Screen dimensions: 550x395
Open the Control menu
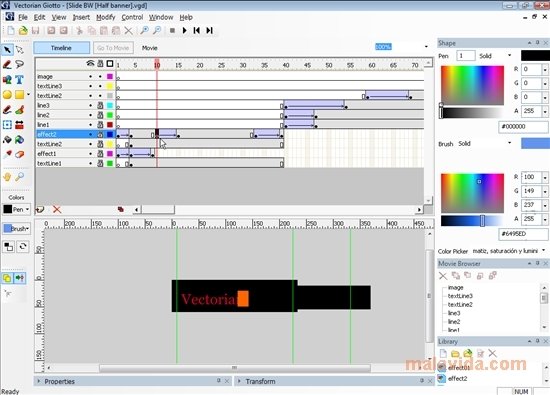tap(132, 17)
